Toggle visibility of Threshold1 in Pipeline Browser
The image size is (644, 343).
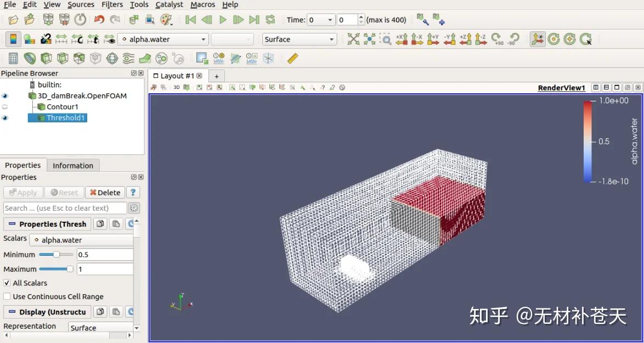pos(5,117)
